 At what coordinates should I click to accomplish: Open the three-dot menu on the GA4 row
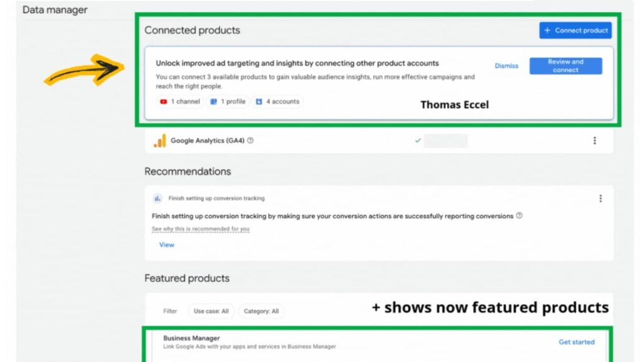(x=595, y=140)
